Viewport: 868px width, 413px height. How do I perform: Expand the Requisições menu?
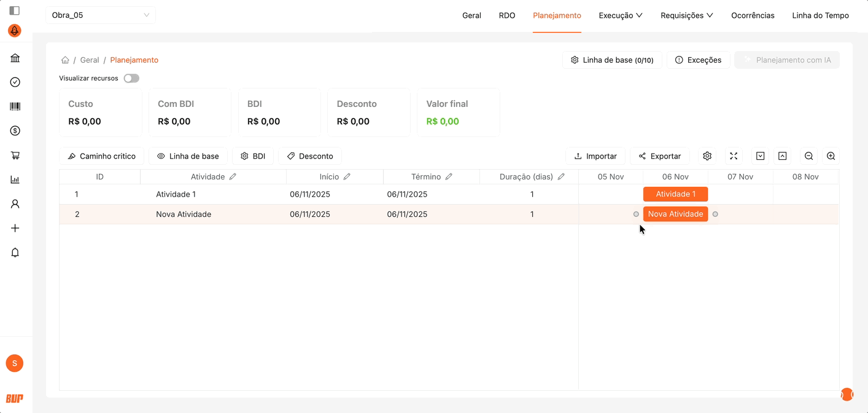pyautogui.click(x=686, y=15)
